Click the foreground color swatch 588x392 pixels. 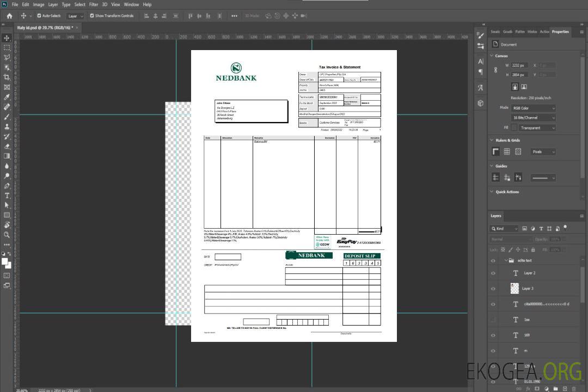coord(4,261)
